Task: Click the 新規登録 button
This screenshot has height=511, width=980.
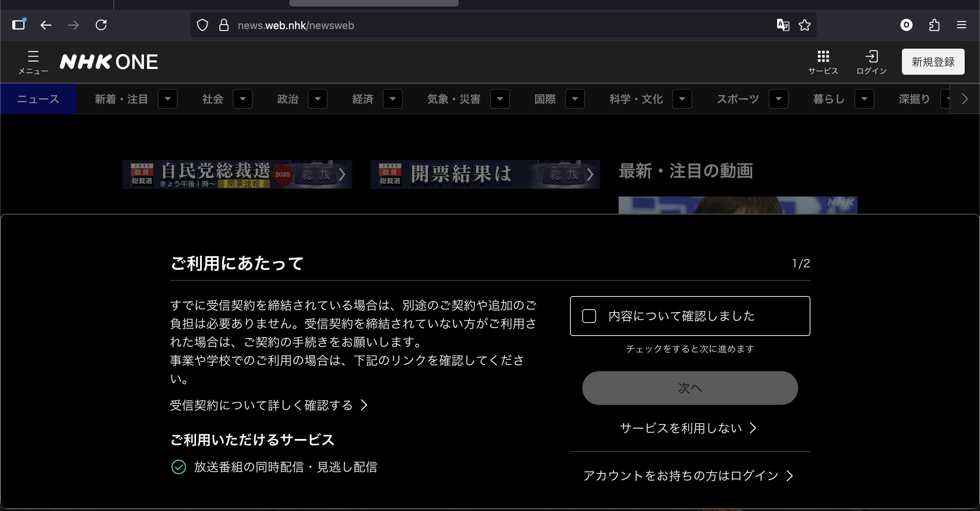Action: click(933, 62)
